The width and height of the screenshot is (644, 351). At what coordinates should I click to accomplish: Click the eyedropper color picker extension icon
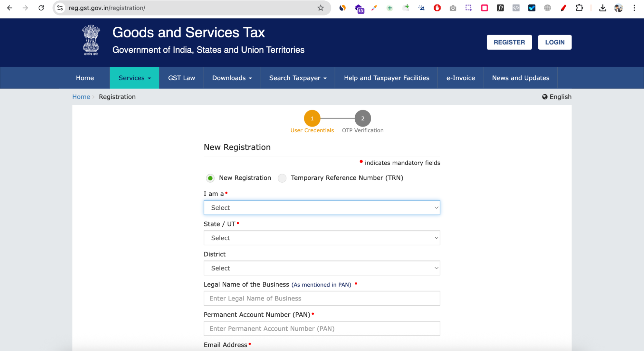374,8
